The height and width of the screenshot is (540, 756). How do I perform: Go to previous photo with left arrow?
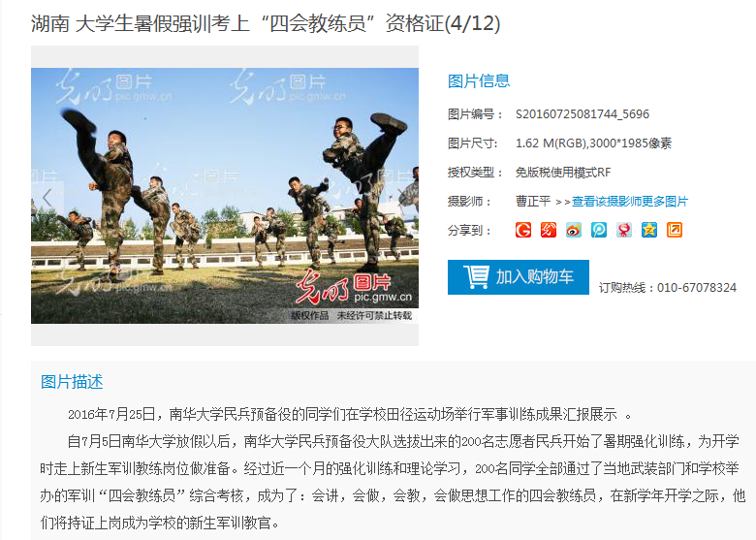pos(47,197)
